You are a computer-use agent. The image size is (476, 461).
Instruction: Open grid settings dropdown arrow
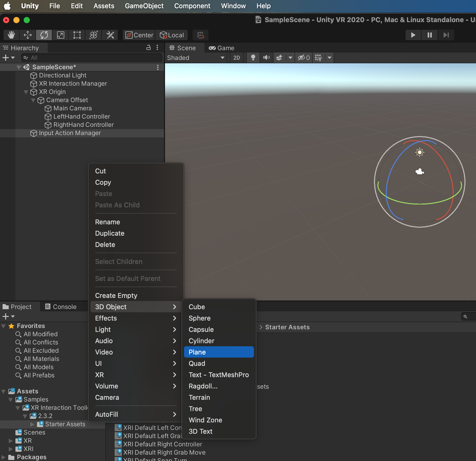[329, 58]
